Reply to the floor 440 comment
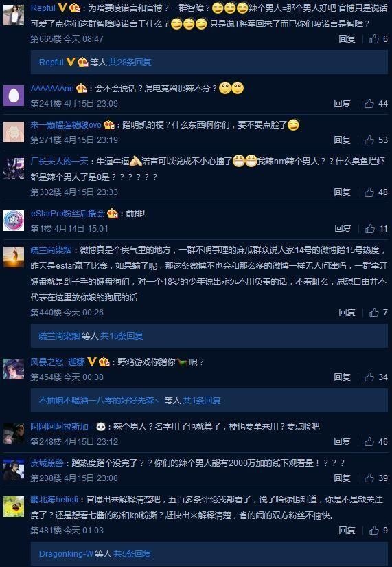 [x=347, y=313]
